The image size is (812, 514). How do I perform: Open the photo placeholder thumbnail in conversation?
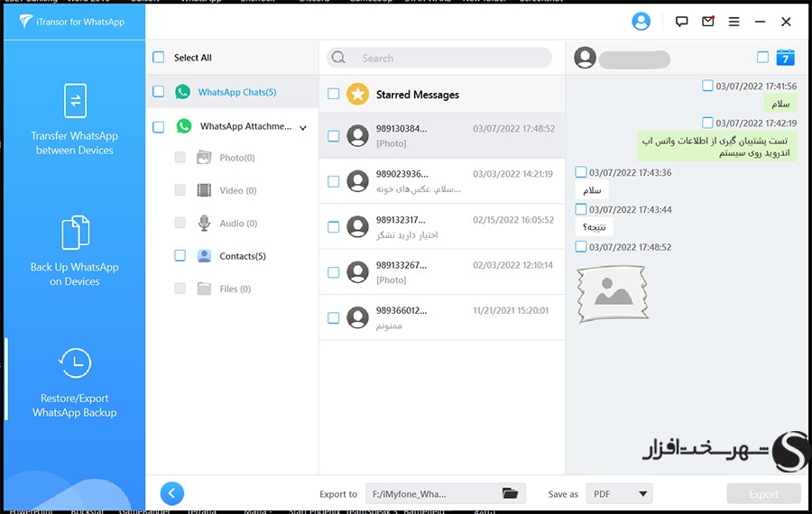(x=612, y=293)
